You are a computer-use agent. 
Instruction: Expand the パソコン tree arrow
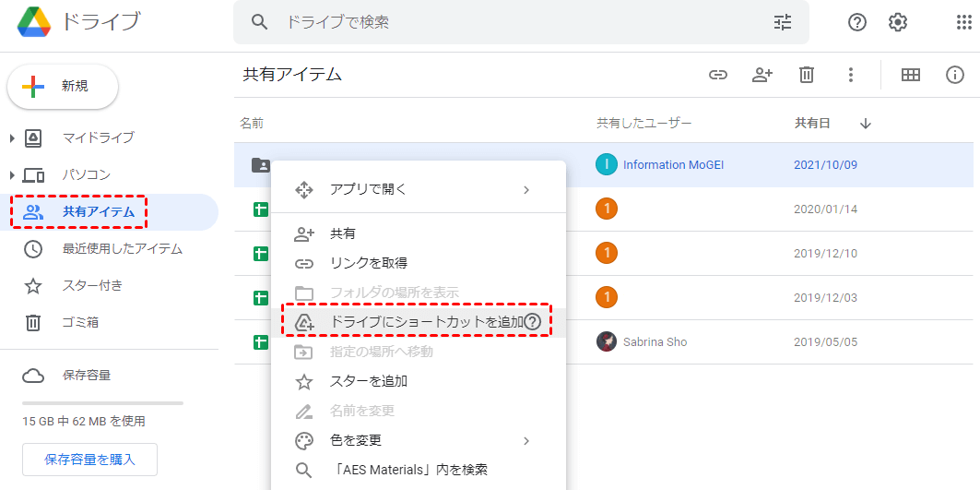[x=12, y=175]
